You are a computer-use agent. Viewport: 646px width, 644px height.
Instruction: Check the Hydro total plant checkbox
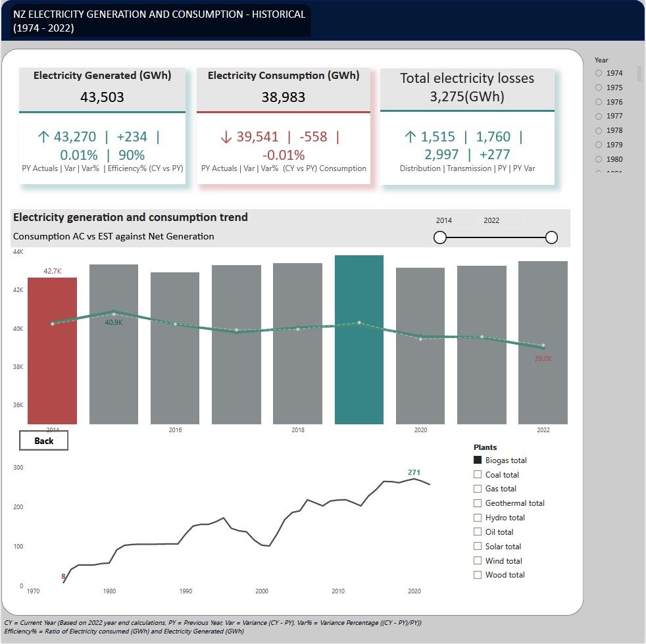pyautogui.click(x=478, y=518)
